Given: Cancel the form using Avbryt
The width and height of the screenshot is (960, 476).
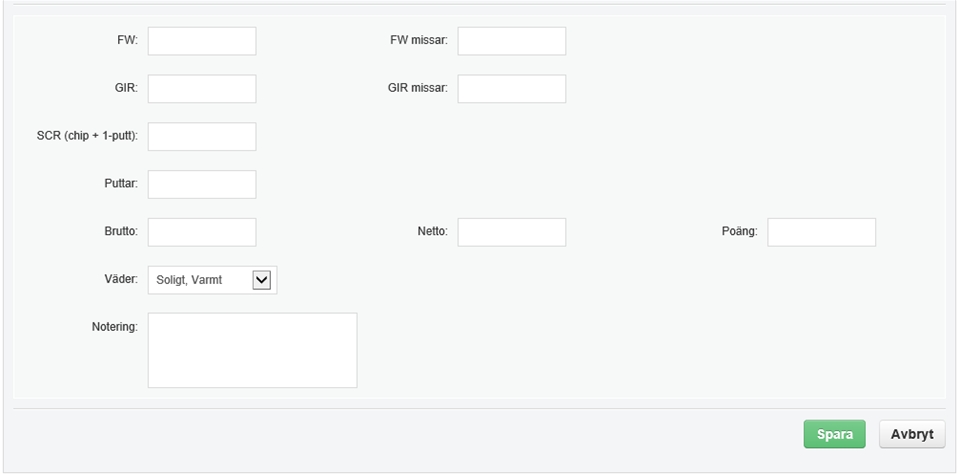Looking at the screenshot, I should tap(912, 434).
